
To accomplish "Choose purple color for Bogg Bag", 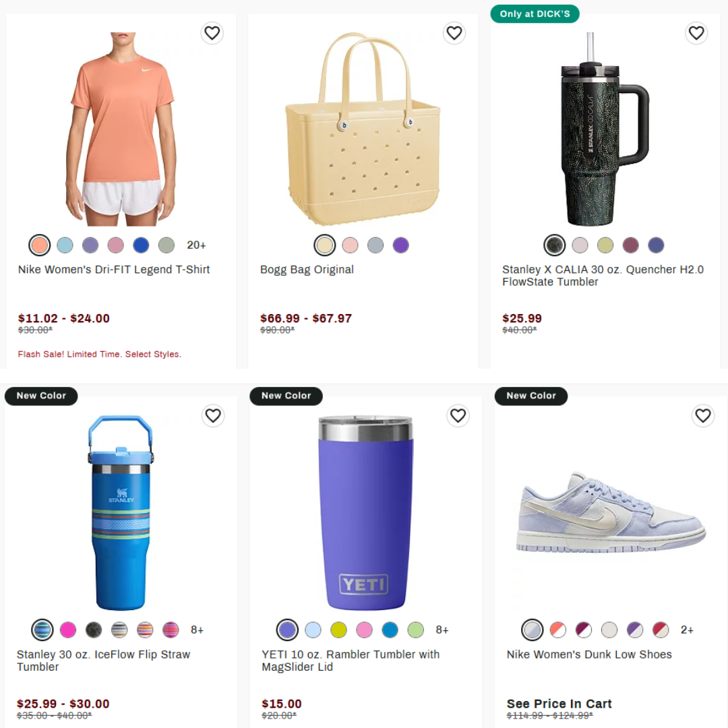I will (400, 245).
